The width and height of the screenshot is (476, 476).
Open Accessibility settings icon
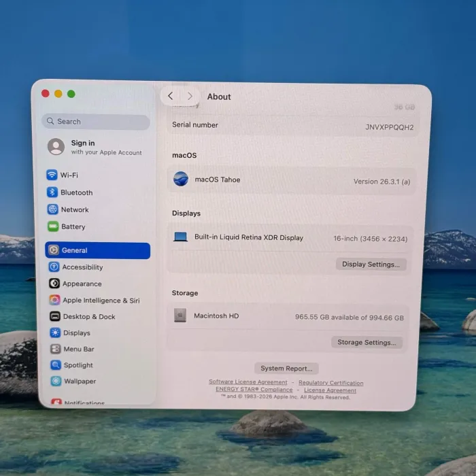pos(54,267)
